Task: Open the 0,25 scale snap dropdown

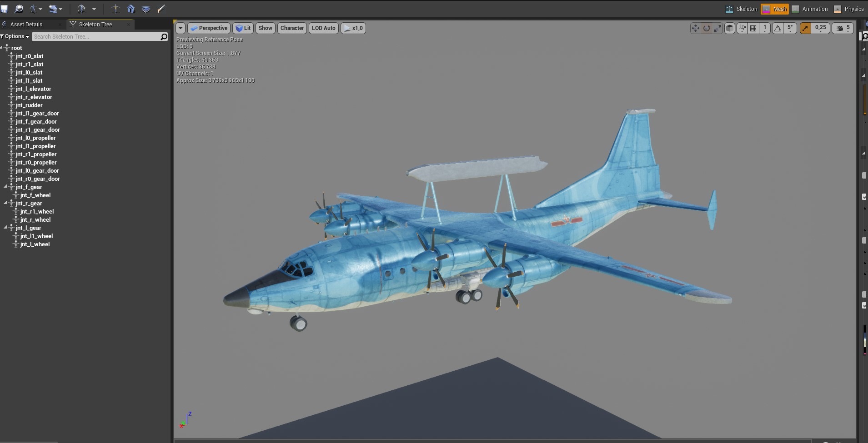Action: (821, 28)
